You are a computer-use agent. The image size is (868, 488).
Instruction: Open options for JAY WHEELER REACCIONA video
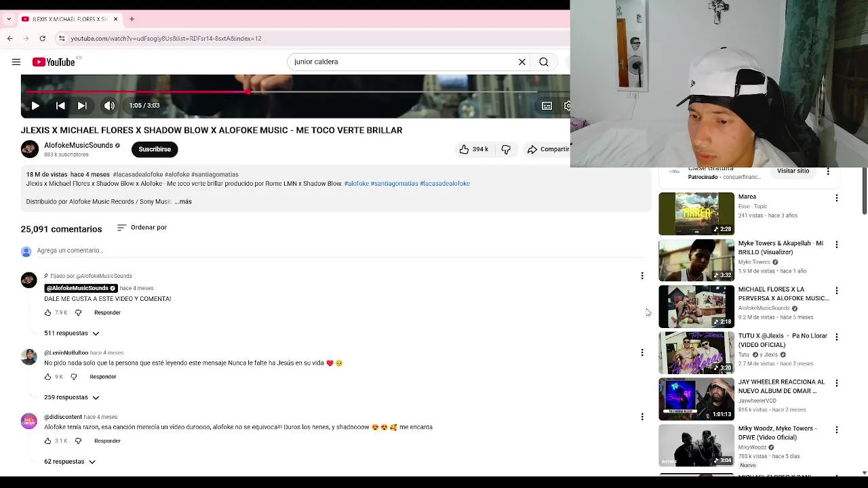coord(836,383)
